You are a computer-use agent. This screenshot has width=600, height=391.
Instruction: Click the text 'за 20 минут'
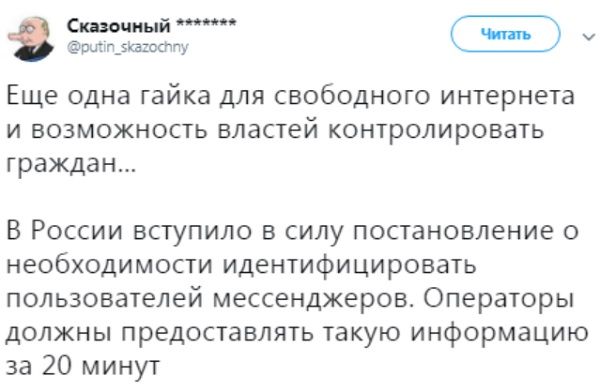pyautogui.click(x=83, y=367)
